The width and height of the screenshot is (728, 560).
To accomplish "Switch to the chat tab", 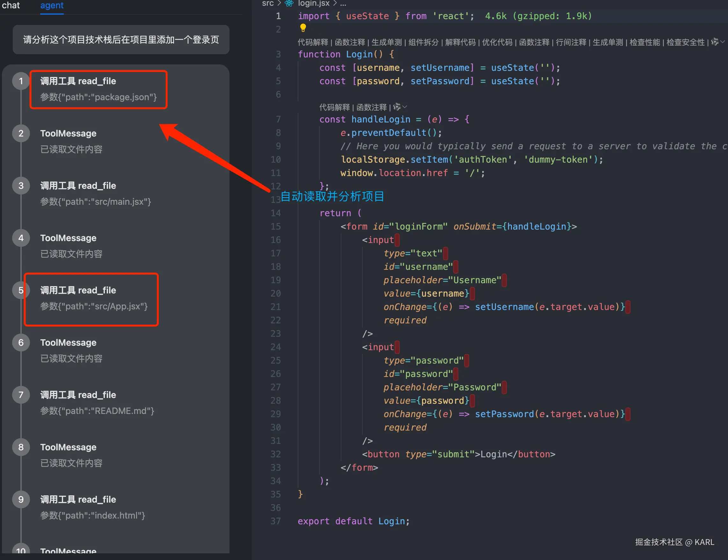I will click(x=11, y=5).
